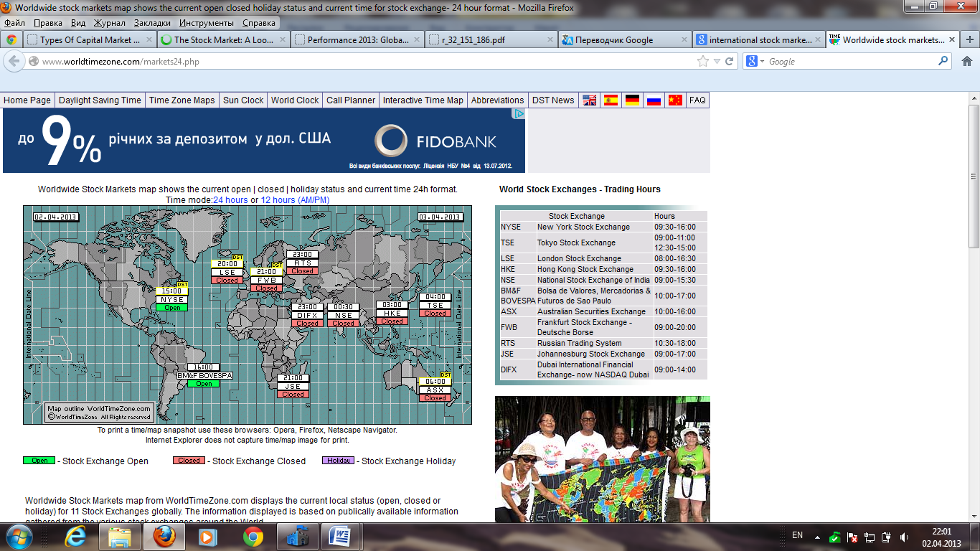Screen dimensions: 980x551
Task: Open Microsoft Word from the taskbar
Action: point(341,537)
